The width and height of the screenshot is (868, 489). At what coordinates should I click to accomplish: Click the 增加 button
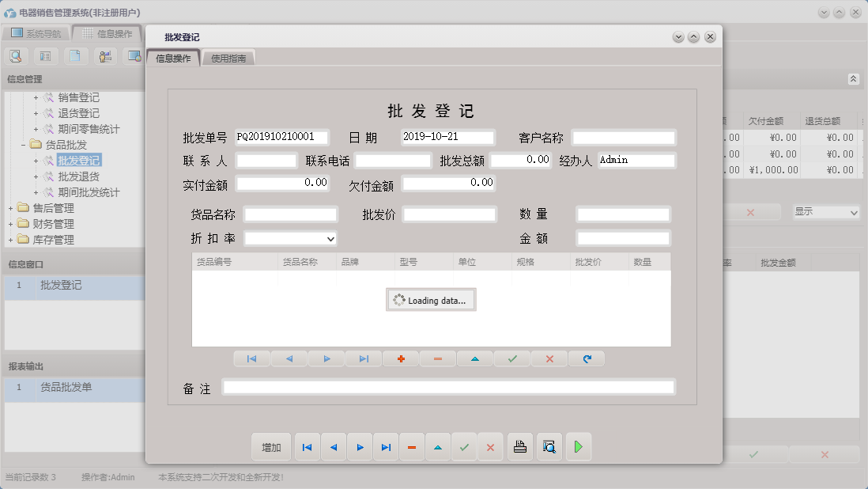271,447
